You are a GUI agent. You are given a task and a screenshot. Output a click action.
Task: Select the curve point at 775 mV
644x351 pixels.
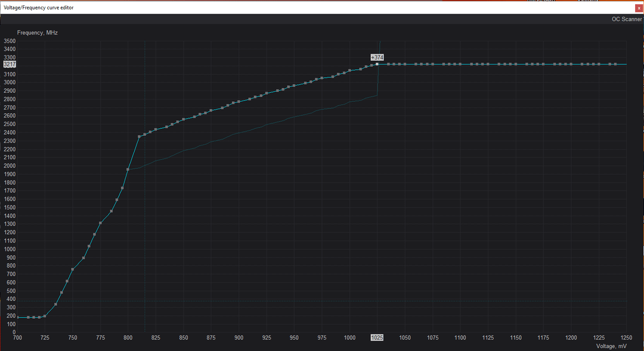pyautogui.click(x=100, y=223)
